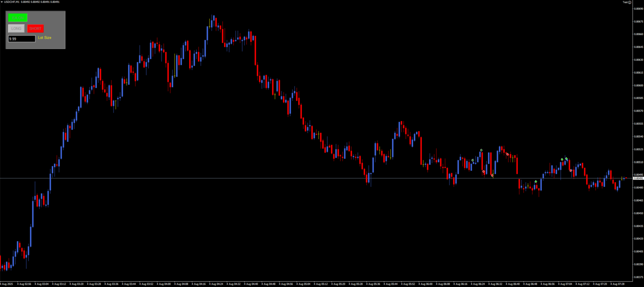Open the chart dropdown arrow beside USDCHF,M1
Image resolution: width=644 pixels, height=287 pixels.
tap(2, 2)
